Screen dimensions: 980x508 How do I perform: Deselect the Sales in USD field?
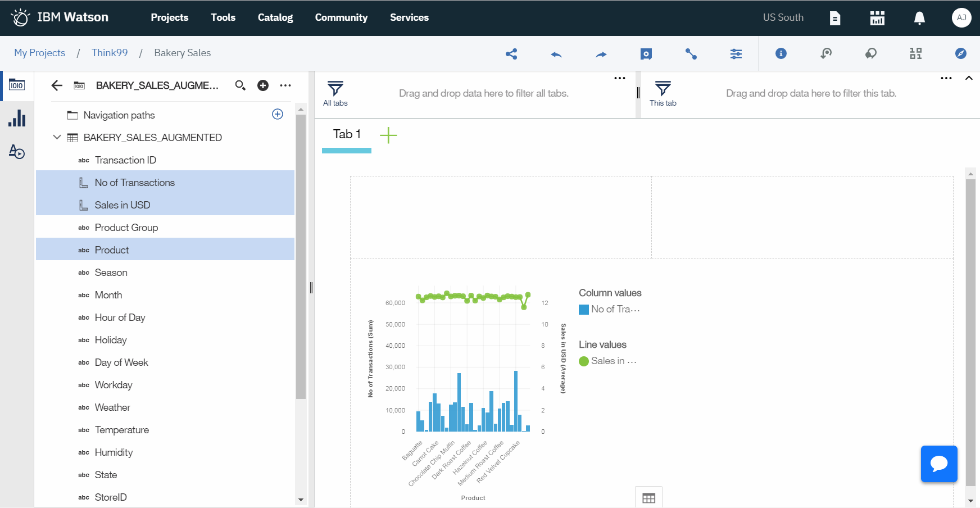coord(122,205)
